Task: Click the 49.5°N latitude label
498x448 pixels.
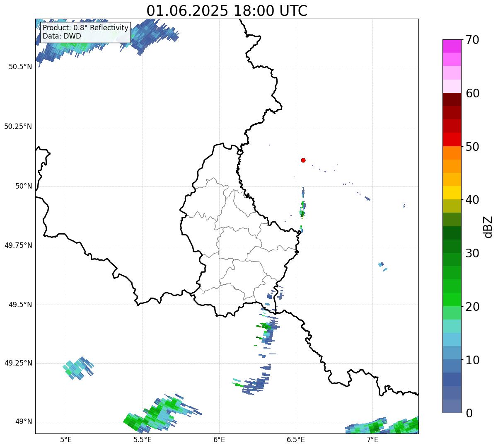Action: pyautogui.click(x=20, y=305)
